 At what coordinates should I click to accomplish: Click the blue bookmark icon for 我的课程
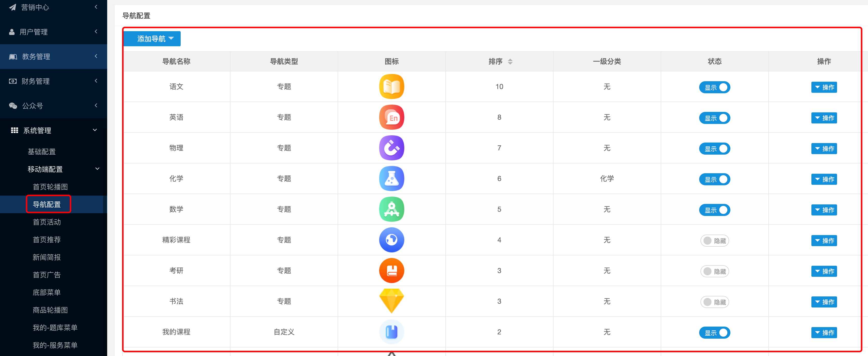click(x=391, y=332)
